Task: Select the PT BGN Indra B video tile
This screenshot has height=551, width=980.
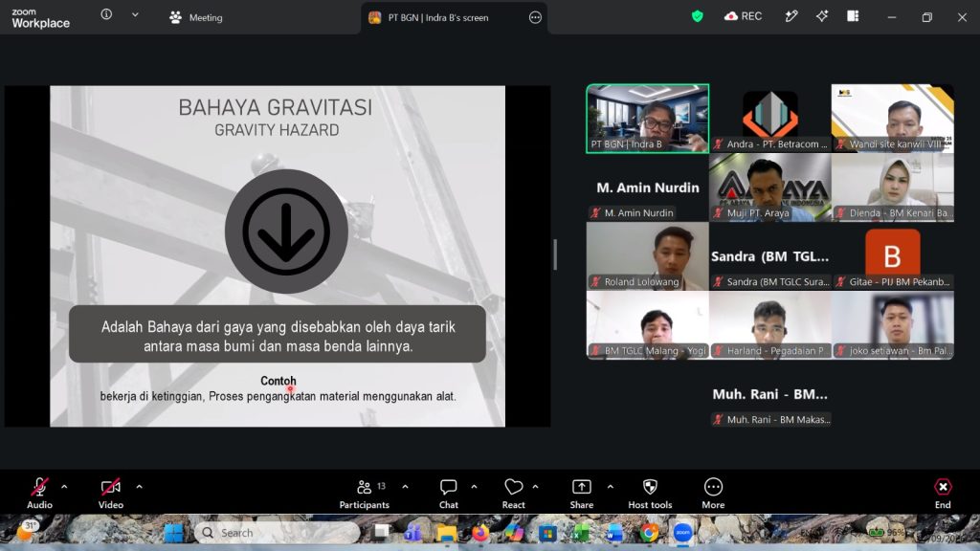Action: coord(648,119)
